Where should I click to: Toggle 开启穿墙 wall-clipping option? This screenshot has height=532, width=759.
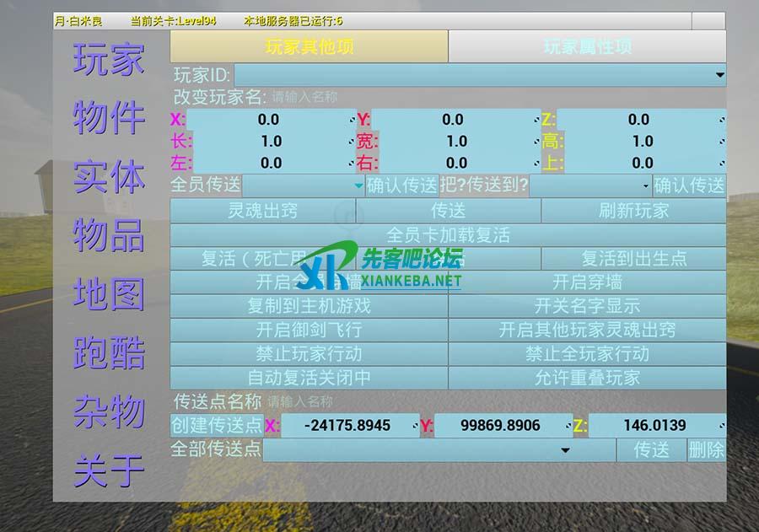click(x=587, y=282)
